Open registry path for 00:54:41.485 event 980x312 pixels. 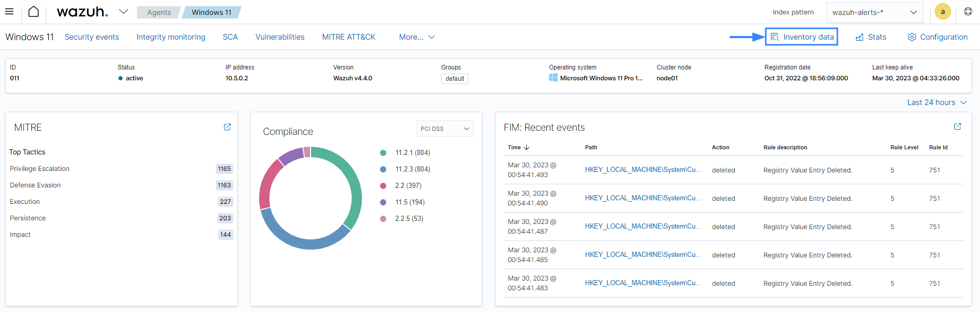(643, 255)
